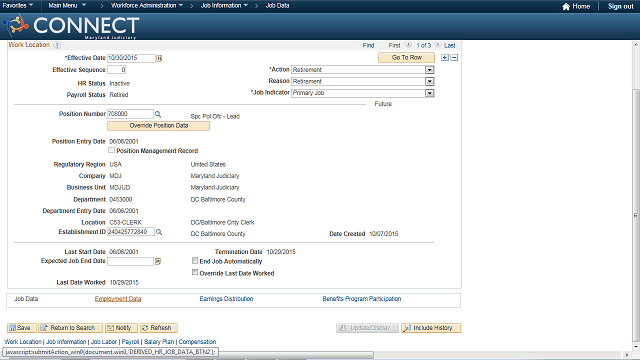This screenshot has width=640, height=360.
Task: Open Effective Date calendar picker icon
Action: pyautogui.click(x=159, y=58)
